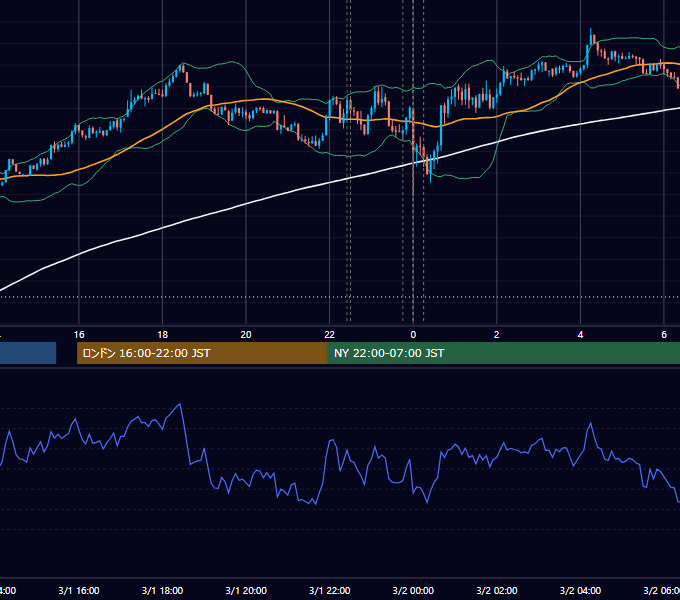Click the NY 22:00-07:00 JST session bar
The height and width of the screenshot is (600, 680).
click(503, 353)
